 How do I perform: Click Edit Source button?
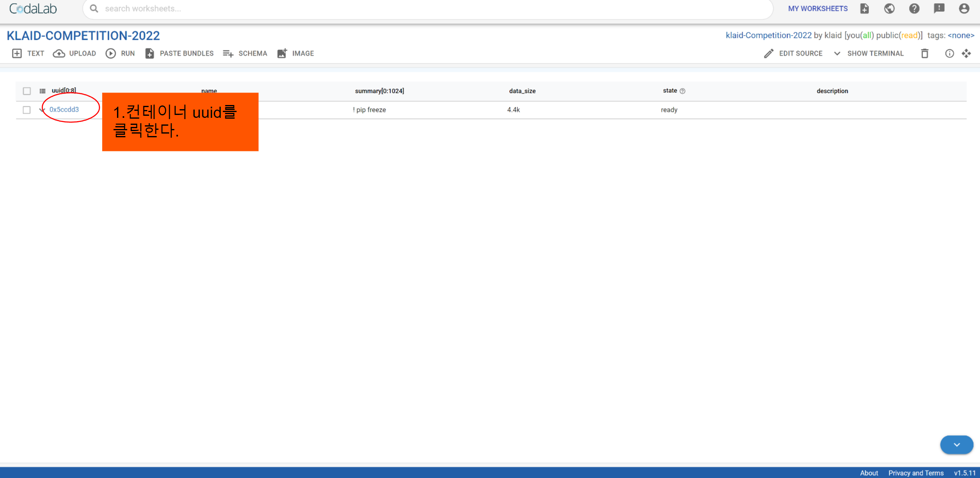tap(793, 53)
